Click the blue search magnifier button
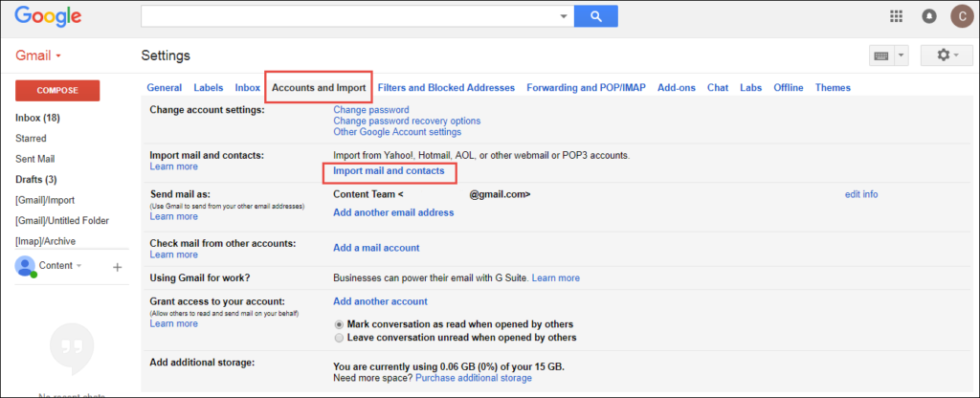 click(x=595, y=16)
